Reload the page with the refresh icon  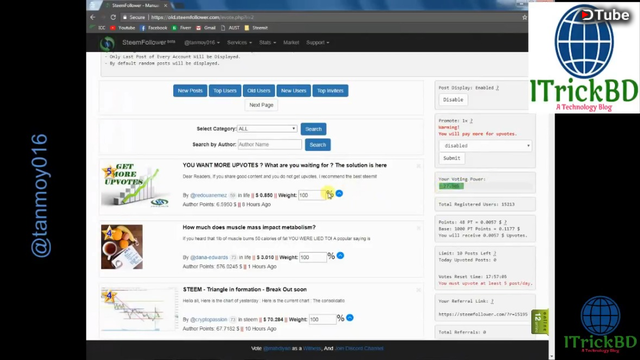113,18
